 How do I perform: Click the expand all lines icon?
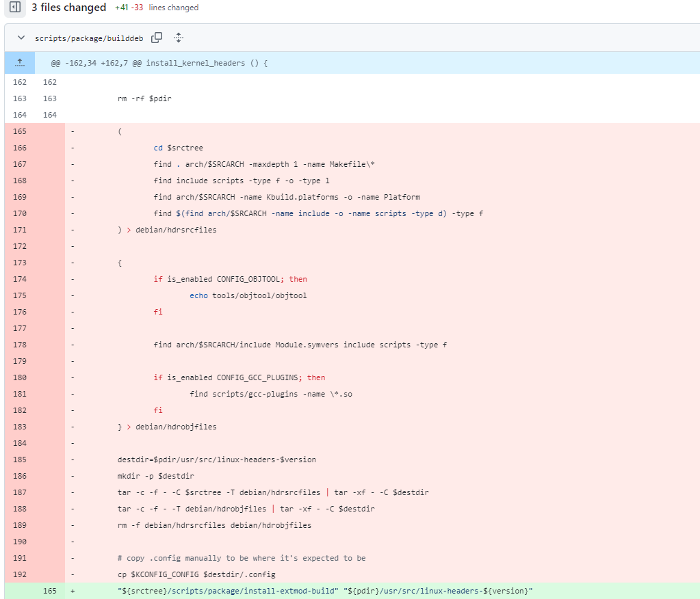pos(179,38)
